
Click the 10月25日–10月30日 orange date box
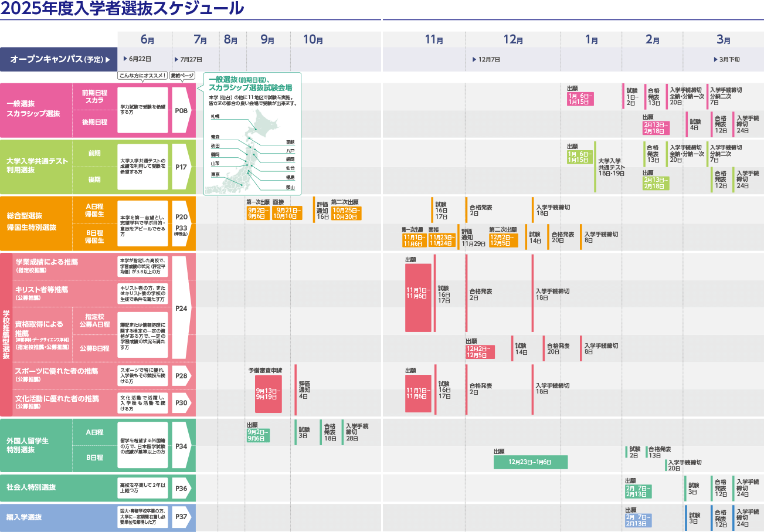pyautogui.click(x=347, y=214)
